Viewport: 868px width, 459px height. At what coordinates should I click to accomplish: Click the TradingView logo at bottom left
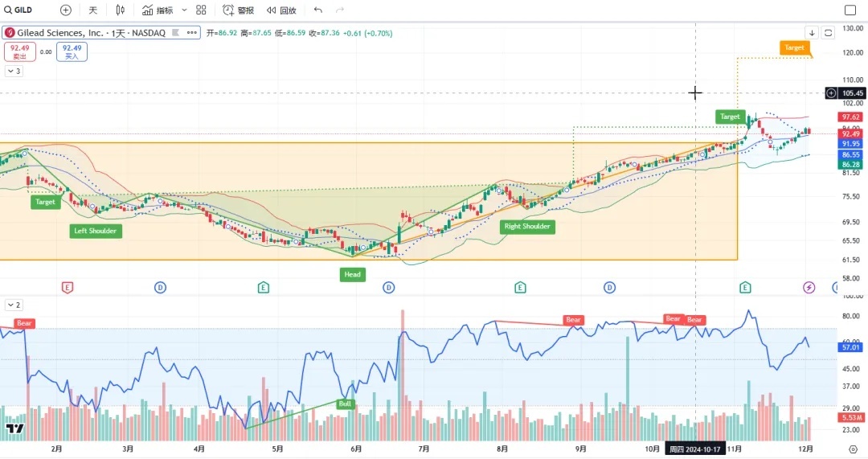click(15, 428)
